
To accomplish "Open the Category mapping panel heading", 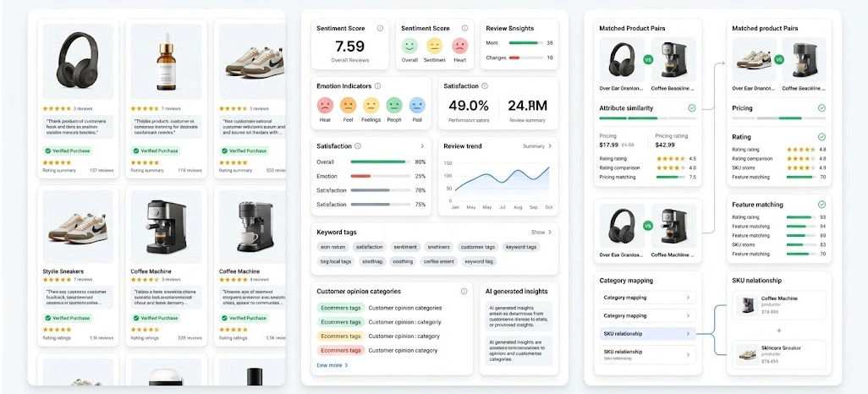I will coord(625,280).
